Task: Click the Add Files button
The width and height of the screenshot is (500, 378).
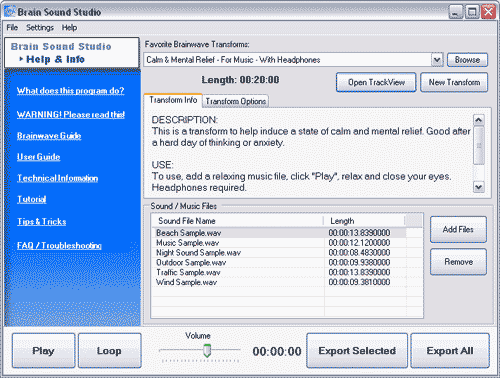Action: (458, 229)
